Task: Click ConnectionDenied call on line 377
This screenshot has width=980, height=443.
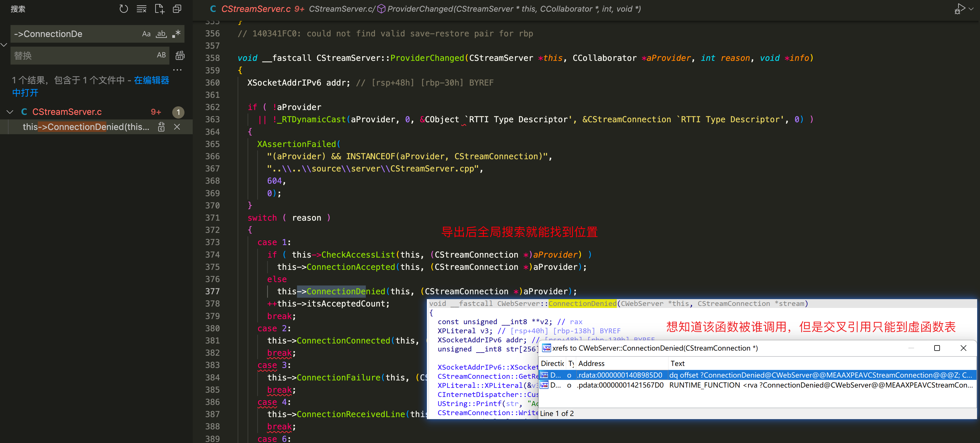Action: pyautogui.click(x=346, y=291)
